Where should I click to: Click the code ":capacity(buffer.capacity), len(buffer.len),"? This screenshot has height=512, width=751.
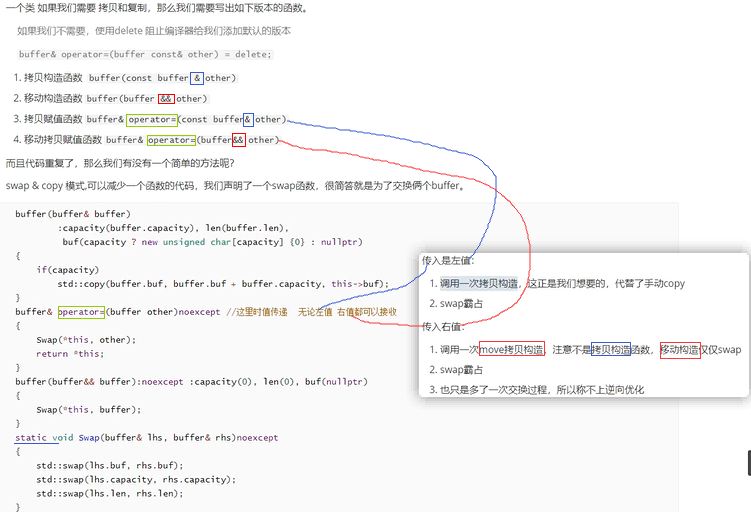(x=173, y=228)
